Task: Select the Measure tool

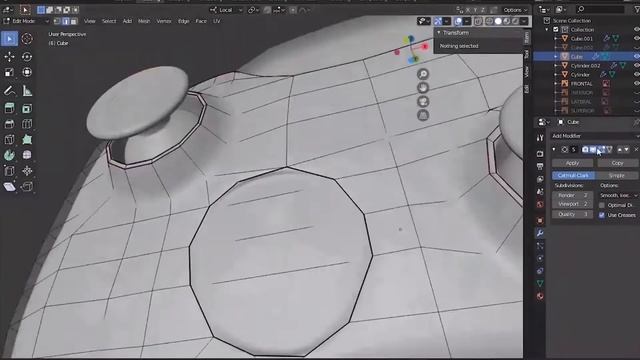Action: tap(27, 91)
